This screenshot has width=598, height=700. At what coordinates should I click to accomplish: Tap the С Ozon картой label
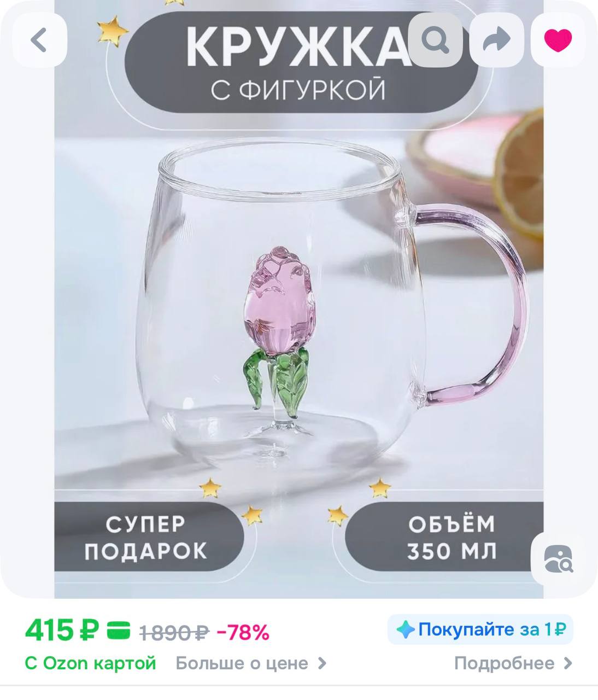point(90,663)
